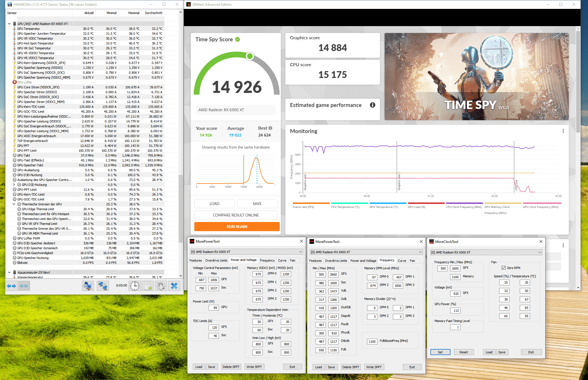Click green validation check beside Time Spy Score
588x380 pixels.
(x=238, y=40)
